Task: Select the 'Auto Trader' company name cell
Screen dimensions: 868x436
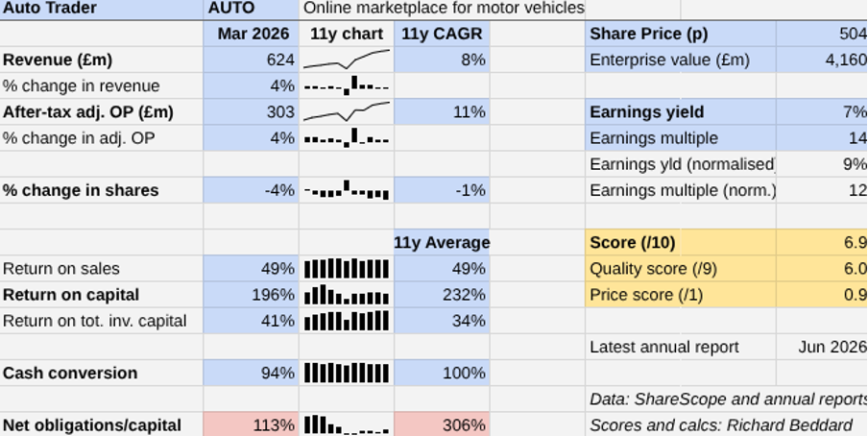Action: click(x=102, y=9)
